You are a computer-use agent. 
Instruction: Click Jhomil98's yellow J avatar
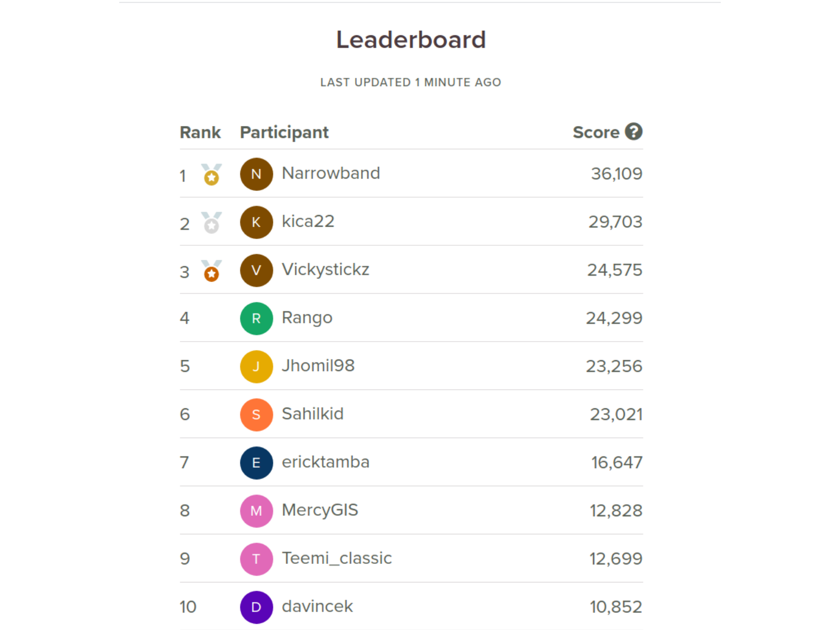click(x=256, y=367)
